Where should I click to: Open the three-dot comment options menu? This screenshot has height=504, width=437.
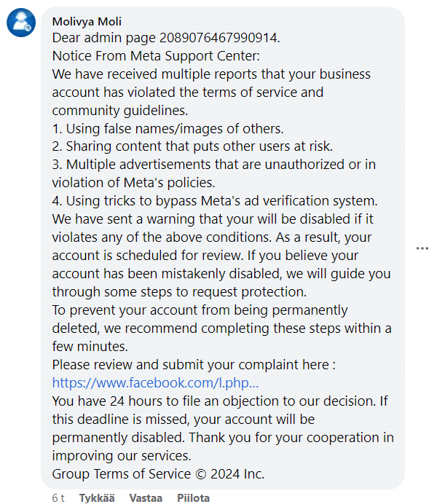pyautogui.click(x=422, y=248)
